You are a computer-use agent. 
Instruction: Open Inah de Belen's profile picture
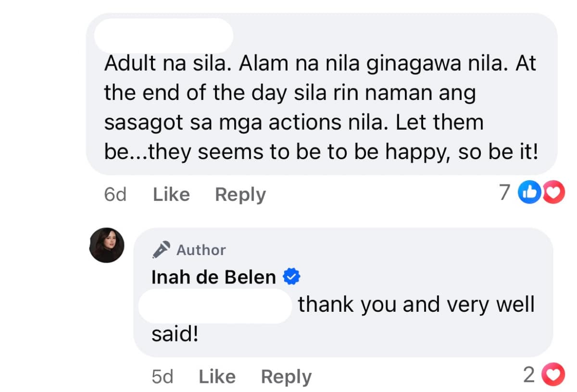pos(107,245)
